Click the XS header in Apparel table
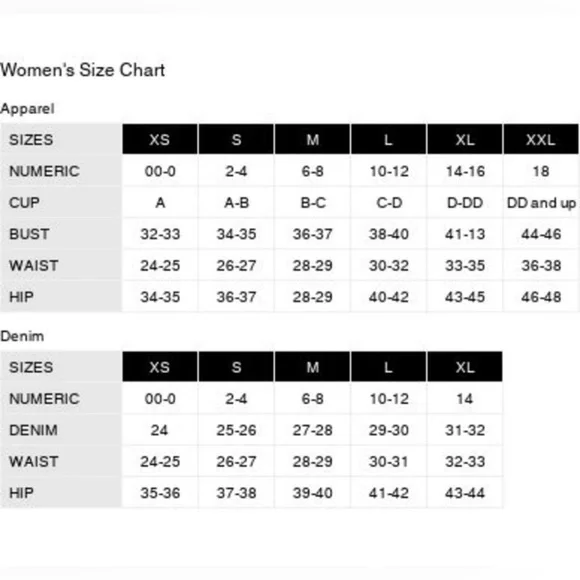Screen dimensions: 580x580 160,139
